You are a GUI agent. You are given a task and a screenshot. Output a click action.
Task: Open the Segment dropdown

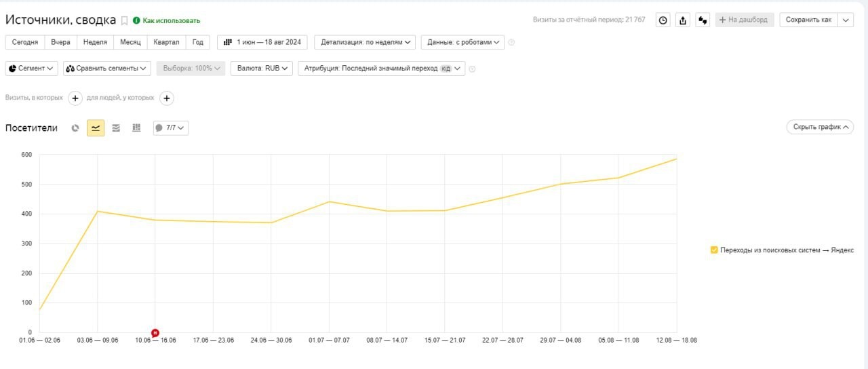(31, 69)
